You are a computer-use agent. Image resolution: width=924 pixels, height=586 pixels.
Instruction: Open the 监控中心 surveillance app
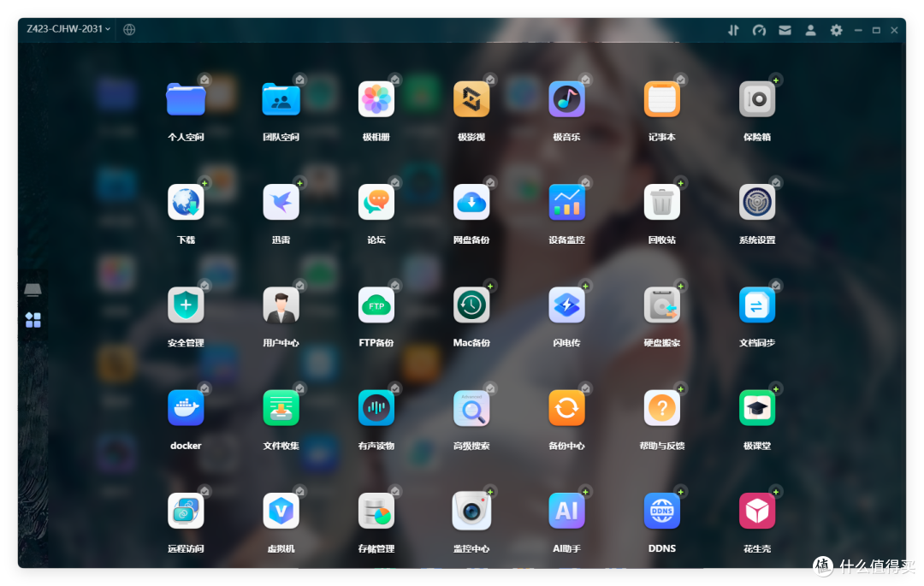point(471,511)
